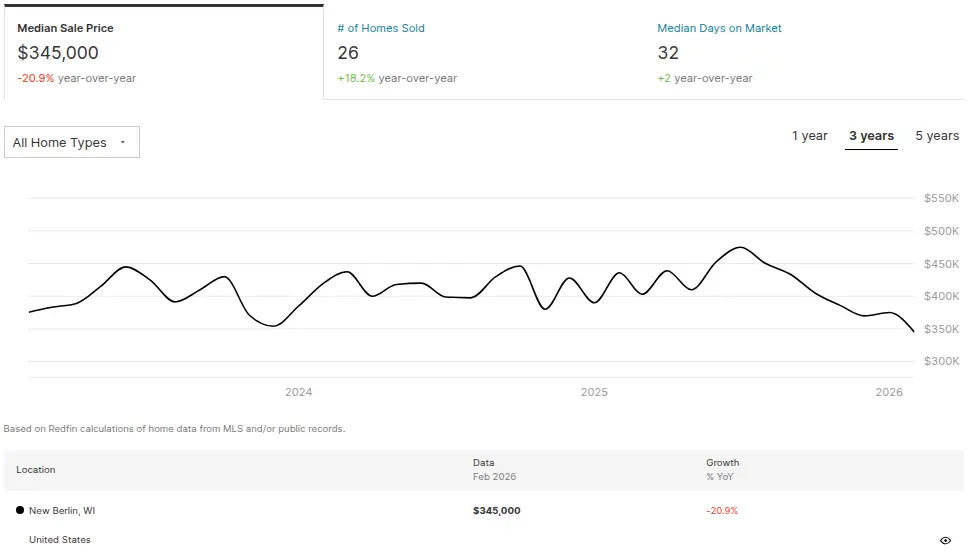Image resolution: width=969 pixels, height=560 pixels.
Task: Choose the 1 year time range
Action: click(809, 136)
